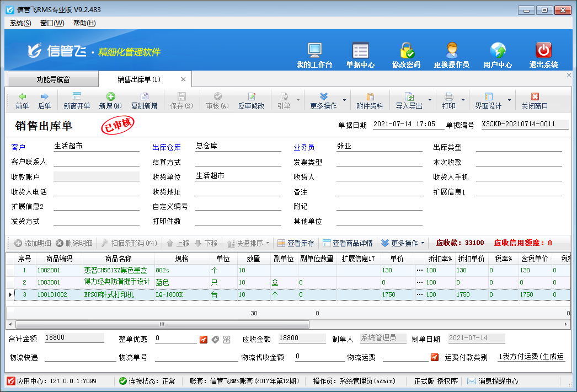Viewport: 577px width, 392px height.
Task: Open 附件资料 from the toolbar
Action: [x=370, y=100]
